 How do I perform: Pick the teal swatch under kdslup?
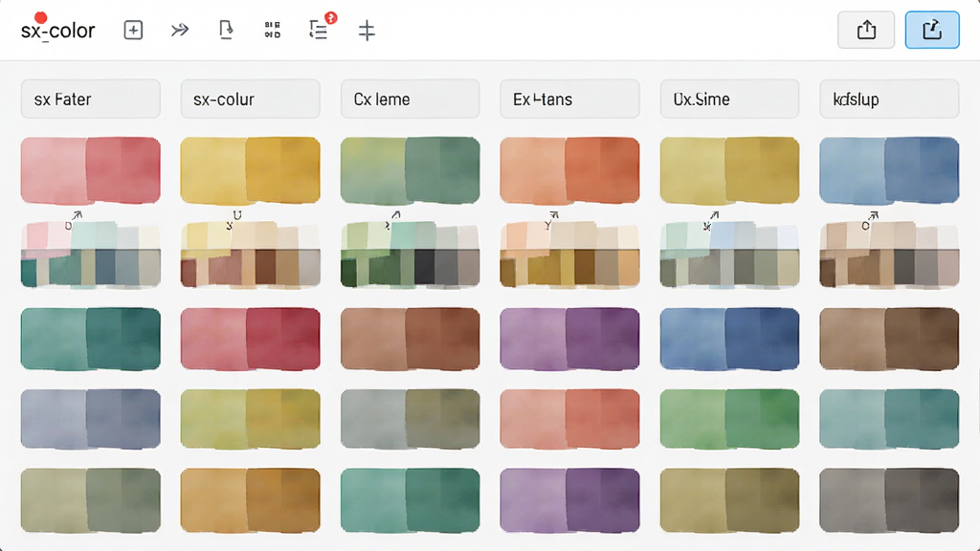889,419
